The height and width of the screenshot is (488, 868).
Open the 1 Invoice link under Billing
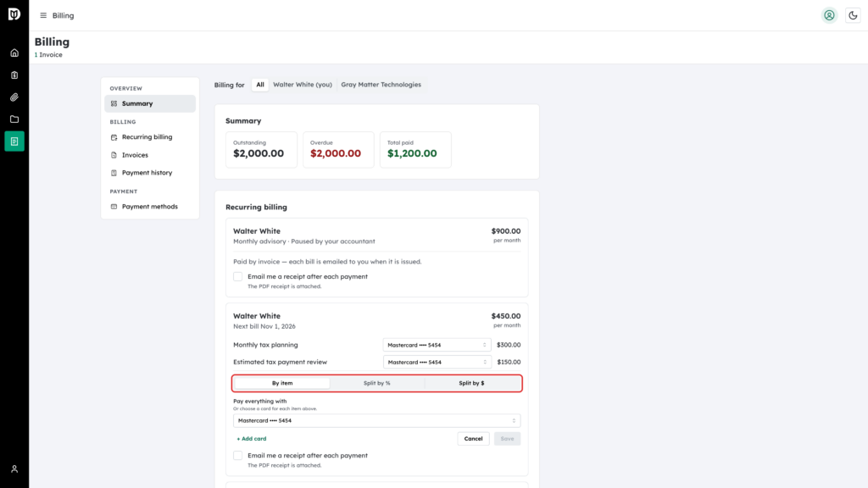tap(48, 55)
